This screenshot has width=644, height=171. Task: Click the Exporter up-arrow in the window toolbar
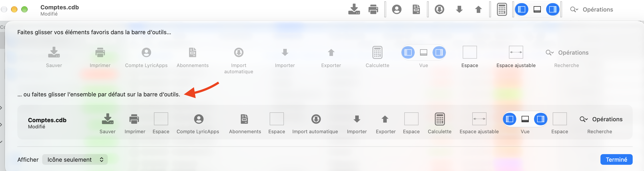[x=478, y=9]
